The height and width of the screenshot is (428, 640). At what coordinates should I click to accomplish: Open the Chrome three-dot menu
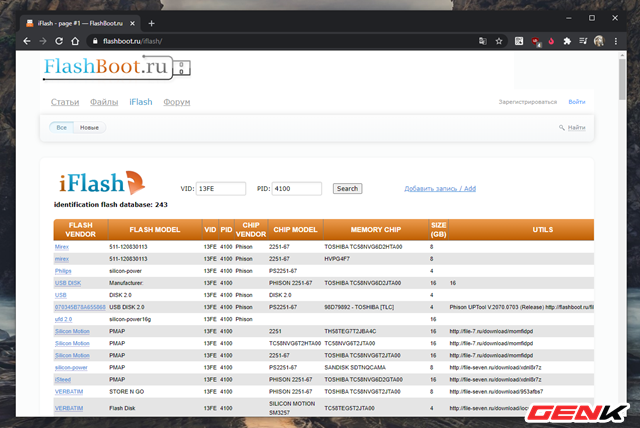(x=616, y=41)
